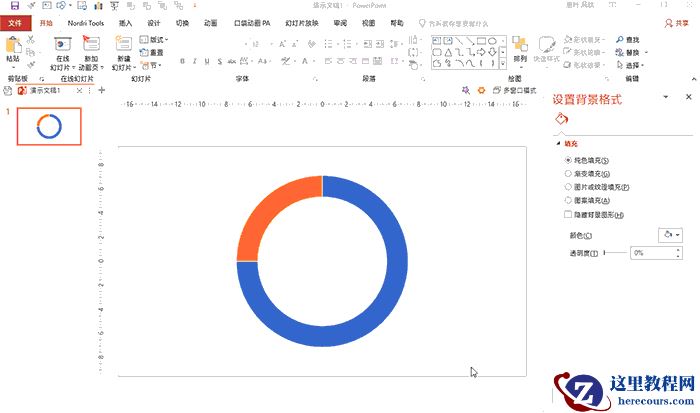This screenshot has width=700, height=413.
Task: Select the text box shape in gallery
Action: click(x=437, y=41)
